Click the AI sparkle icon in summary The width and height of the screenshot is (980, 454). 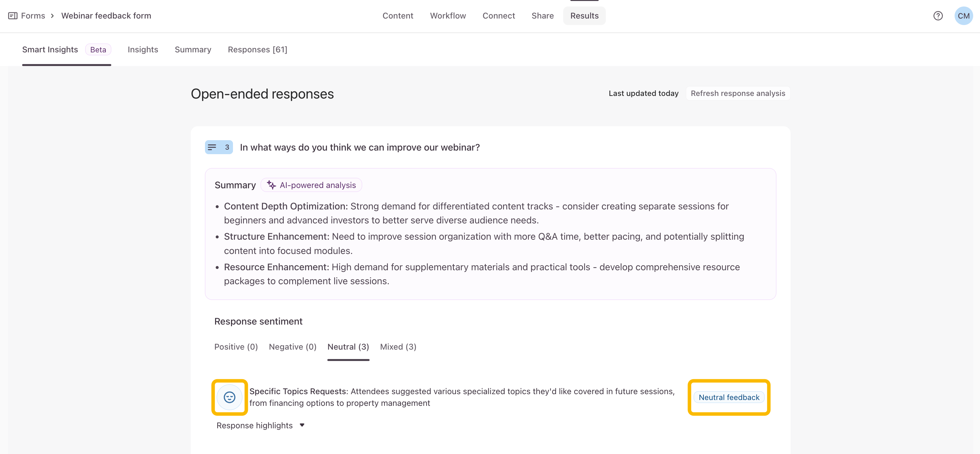click(271, 185)
